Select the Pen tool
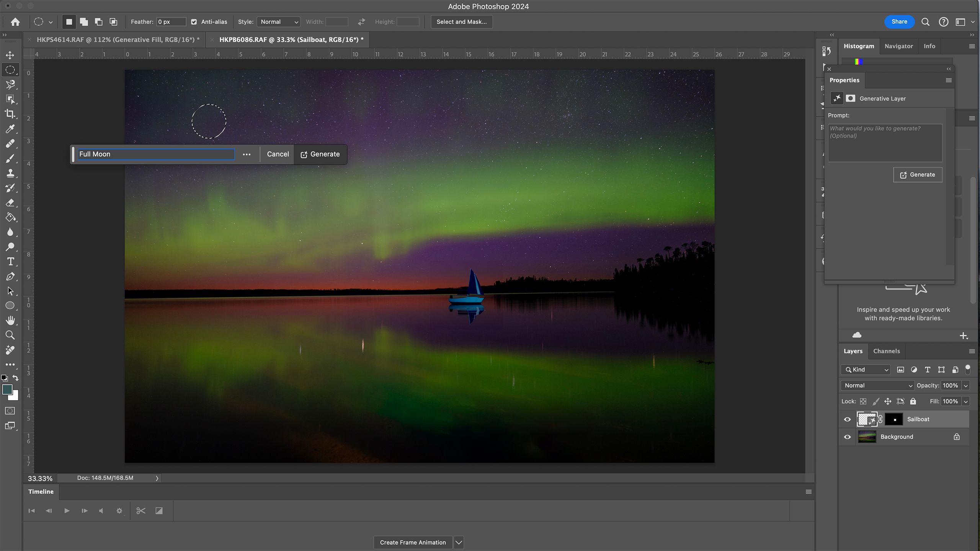 (x=10, y=276)
